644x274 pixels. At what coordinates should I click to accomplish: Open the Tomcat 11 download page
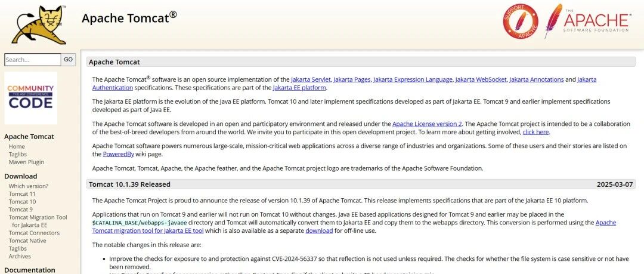coord(22,194)
